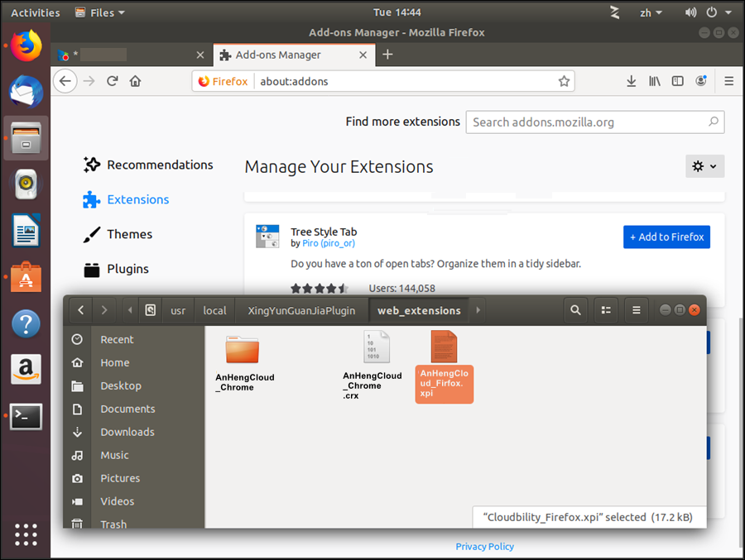Image resolution: width=745 pixels, height=560 pixels.
Task: Open Firefox downloads panel
Action: click(x=631, y=81)
